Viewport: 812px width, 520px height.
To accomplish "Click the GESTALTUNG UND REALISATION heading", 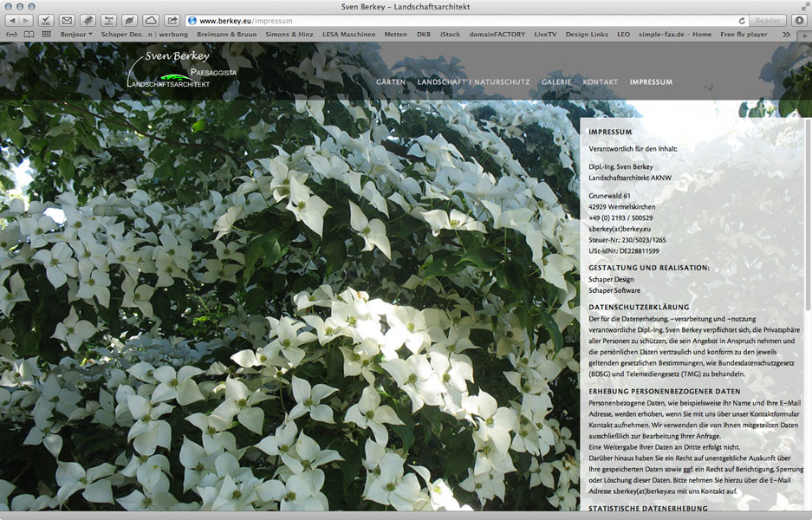I will (649, 268).
